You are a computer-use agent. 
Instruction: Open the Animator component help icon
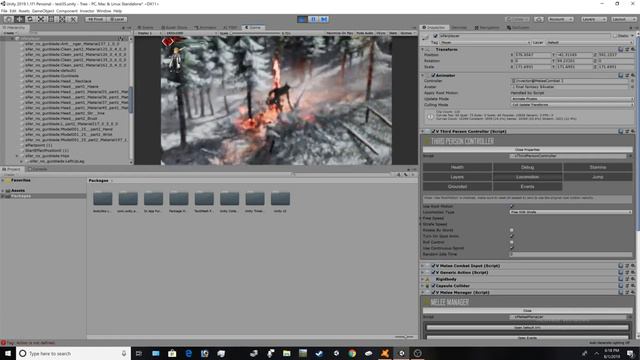coord(620,76)
